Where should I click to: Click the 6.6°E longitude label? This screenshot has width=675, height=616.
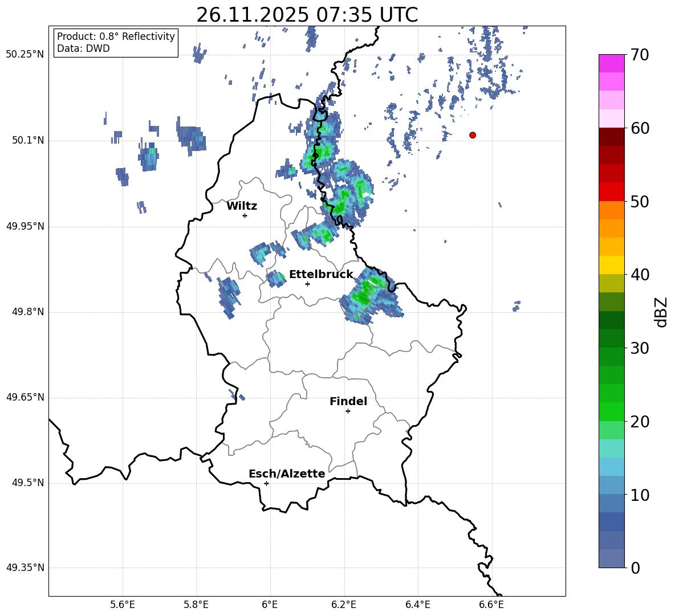pos(491,605)
